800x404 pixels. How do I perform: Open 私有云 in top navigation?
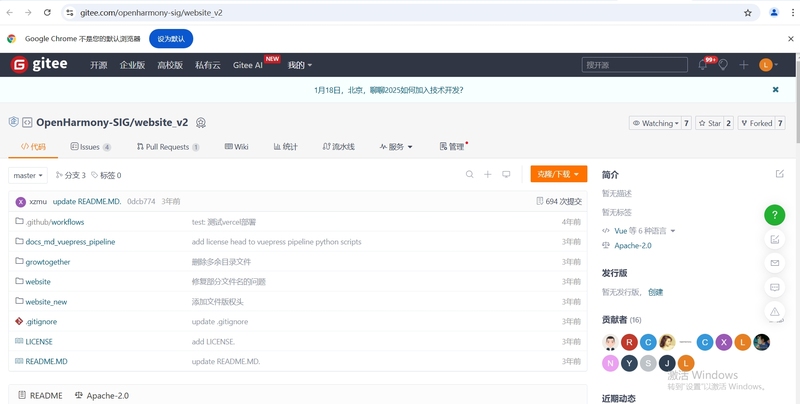(x=208, y=65)
